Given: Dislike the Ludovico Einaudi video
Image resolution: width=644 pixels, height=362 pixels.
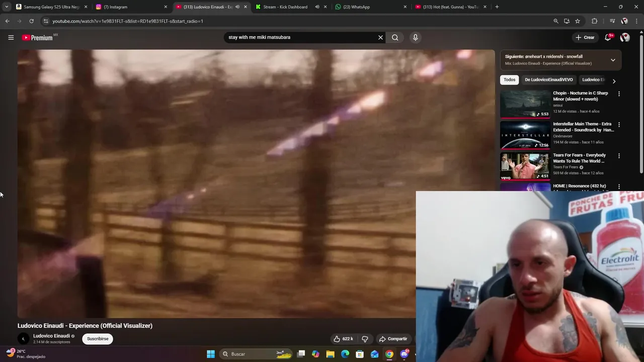Looking at the screenshot, I should click(365, 339).
